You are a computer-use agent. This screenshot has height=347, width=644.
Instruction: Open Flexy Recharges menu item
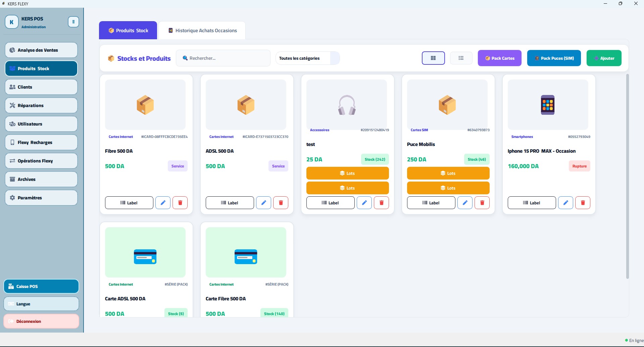[x=41, y=142]
